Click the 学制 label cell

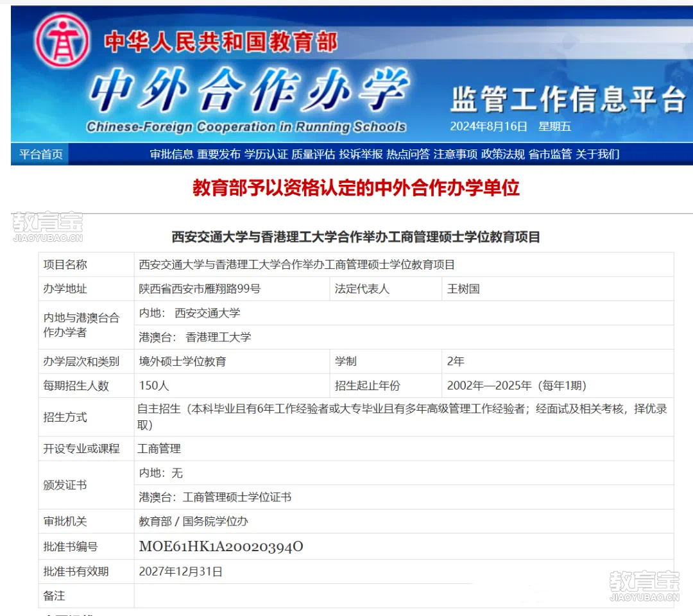(386, 361)
